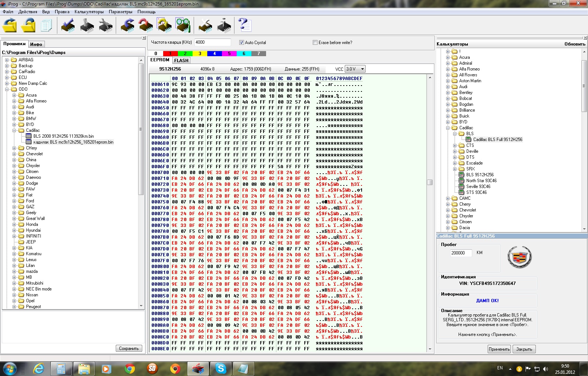Click the Пробег mileage input field
The height and width of the screenshot is (376, 588).
pos(461,253)
